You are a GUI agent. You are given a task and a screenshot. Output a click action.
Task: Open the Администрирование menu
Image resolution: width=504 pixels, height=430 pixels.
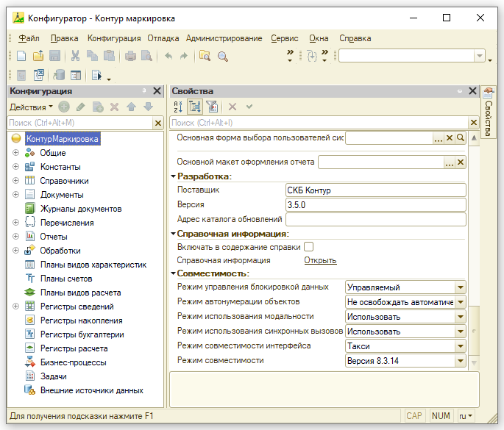click(224, 38)
